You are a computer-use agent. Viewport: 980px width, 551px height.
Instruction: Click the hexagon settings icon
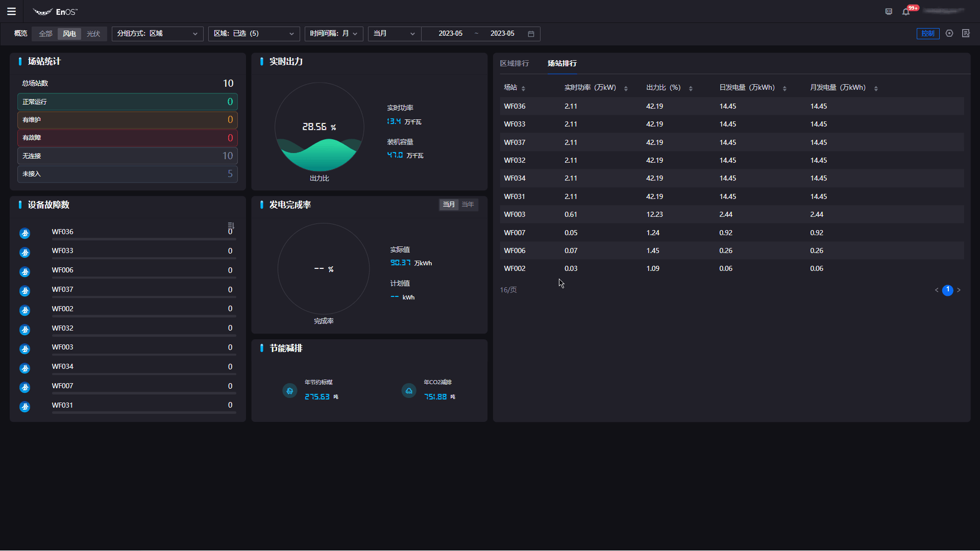click(x=949, y=33)
